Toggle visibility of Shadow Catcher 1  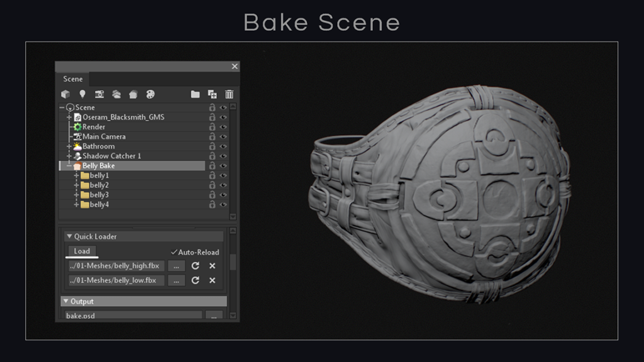223,156
